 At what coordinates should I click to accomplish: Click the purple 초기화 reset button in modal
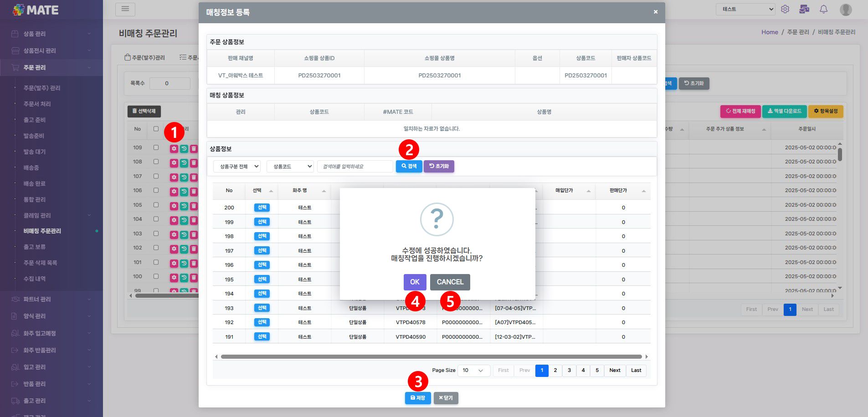tap(439, 166)
